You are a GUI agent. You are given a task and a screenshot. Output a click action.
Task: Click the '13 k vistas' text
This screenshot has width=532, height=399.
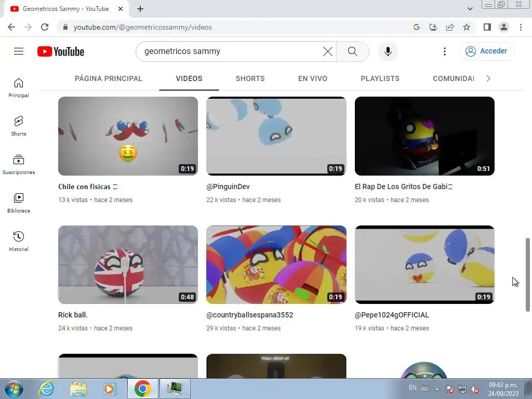73,200
